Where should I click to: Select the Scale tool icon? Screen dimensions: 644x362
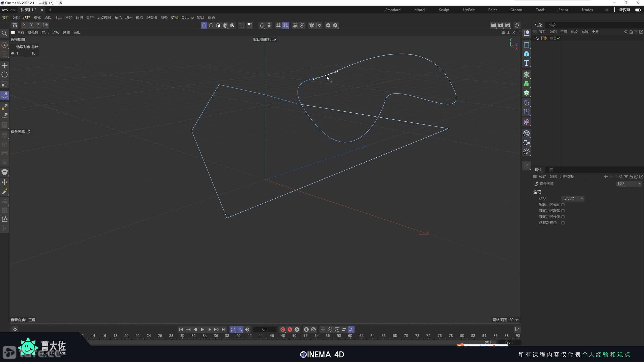[5, 84]
